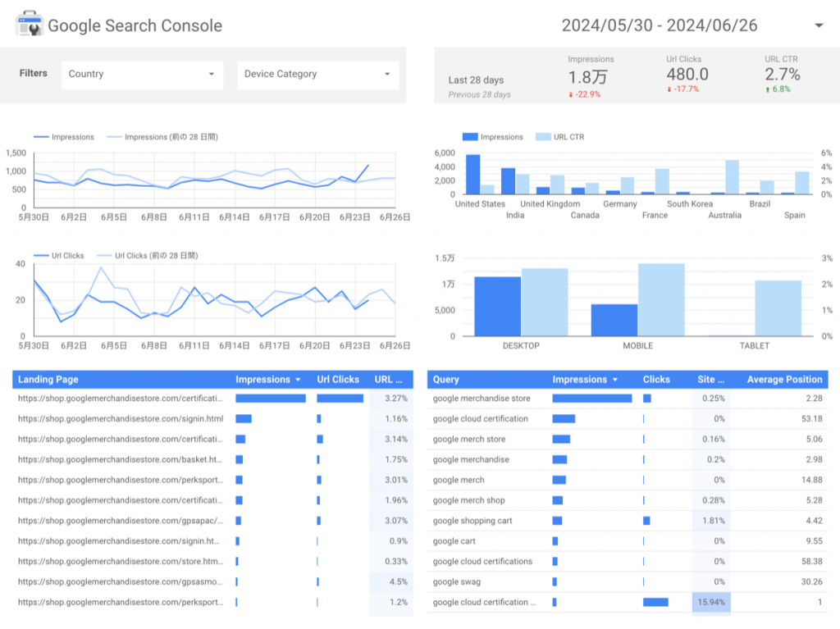Open the certificati landing page row with 3.27% CTR
This screenshot has height=629, width=840.
[x=212, y=398]
